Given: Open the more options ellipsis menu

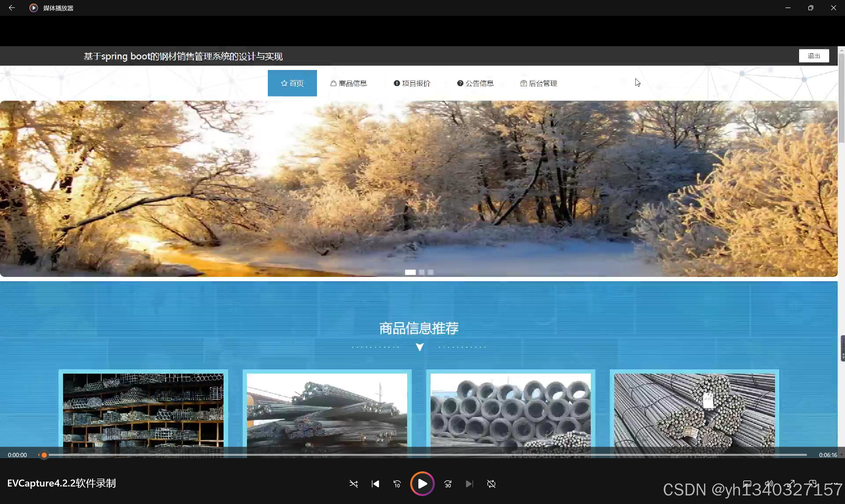Looking at the screenshot, I should pos(834,483).
